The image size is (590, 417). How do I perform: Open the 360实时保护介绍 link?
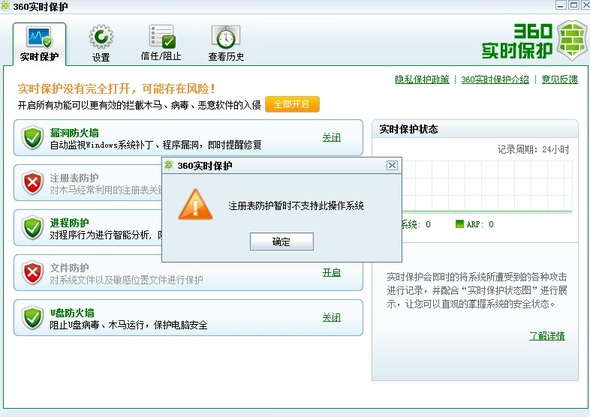(x=495, y=79)
